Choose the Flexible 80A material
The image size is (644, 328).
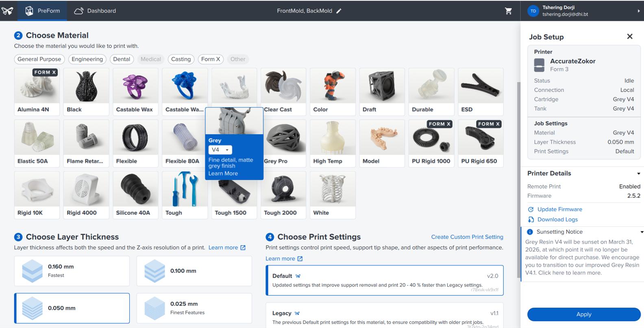point(185,143)
